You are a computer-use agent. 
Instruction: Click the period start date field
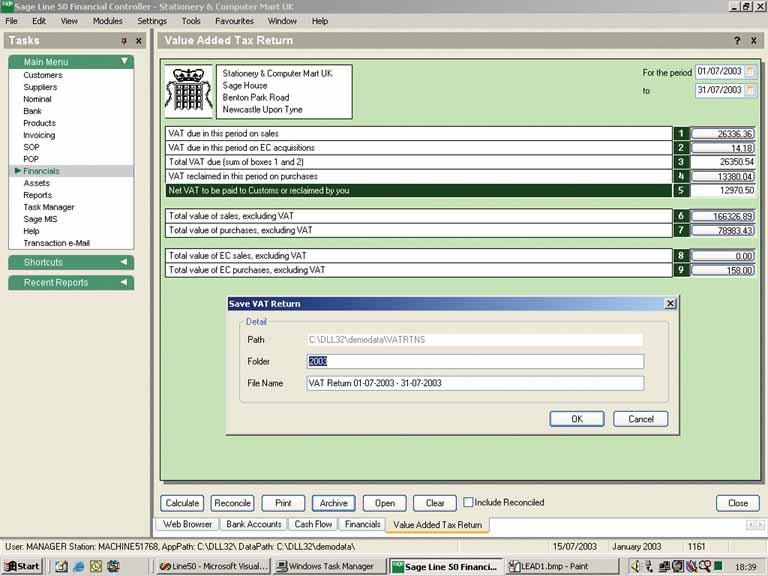tap(720, 72)
